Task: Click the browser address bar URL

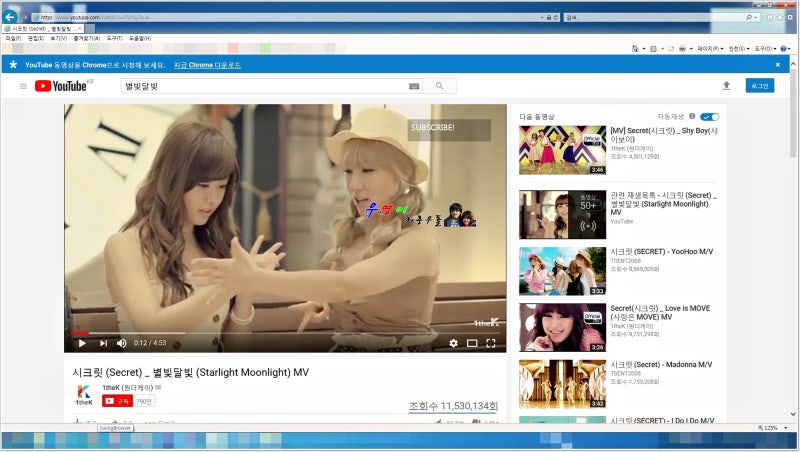Action: coord(286,17)
